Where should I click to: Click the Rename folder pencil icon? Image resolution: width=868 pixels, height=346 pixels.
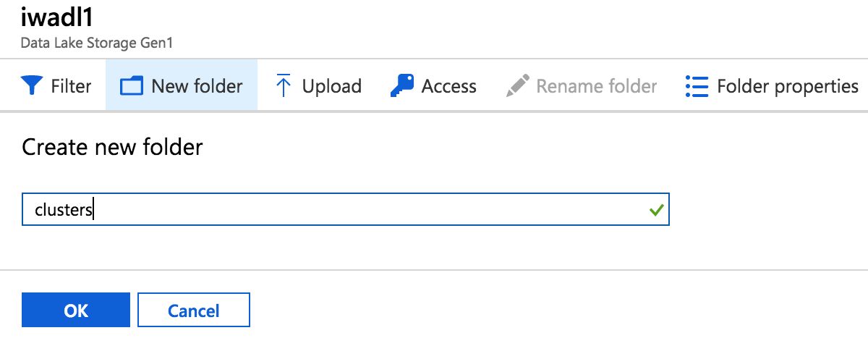coord(517,86)
